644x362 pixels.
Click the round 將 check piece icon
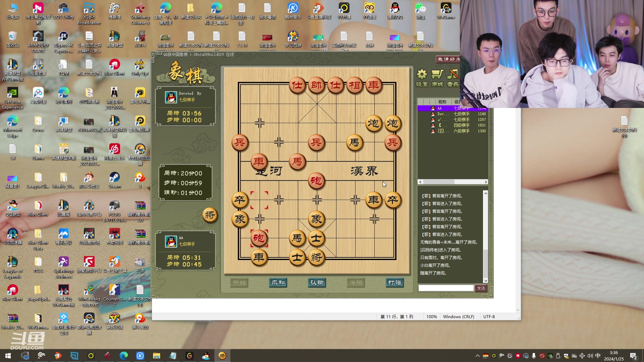[210, 215]
